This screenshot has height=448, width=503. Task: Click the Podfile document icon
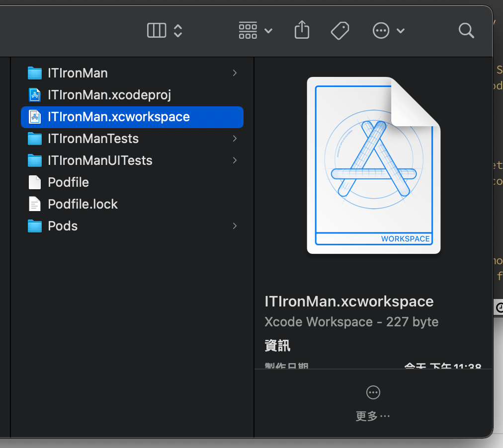35,182
